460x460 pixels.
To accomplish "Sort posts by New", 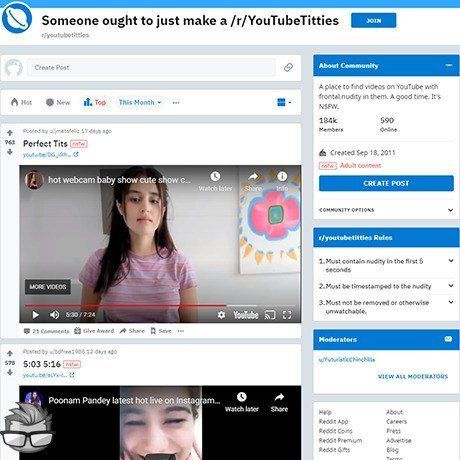I will coord(58,102).
